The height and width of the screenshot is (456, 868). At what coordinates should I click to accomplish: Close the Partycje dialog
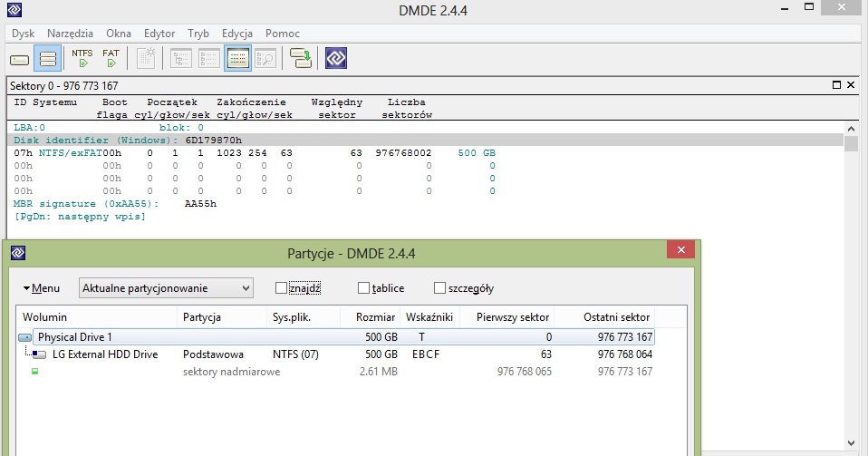coord(680,250)
